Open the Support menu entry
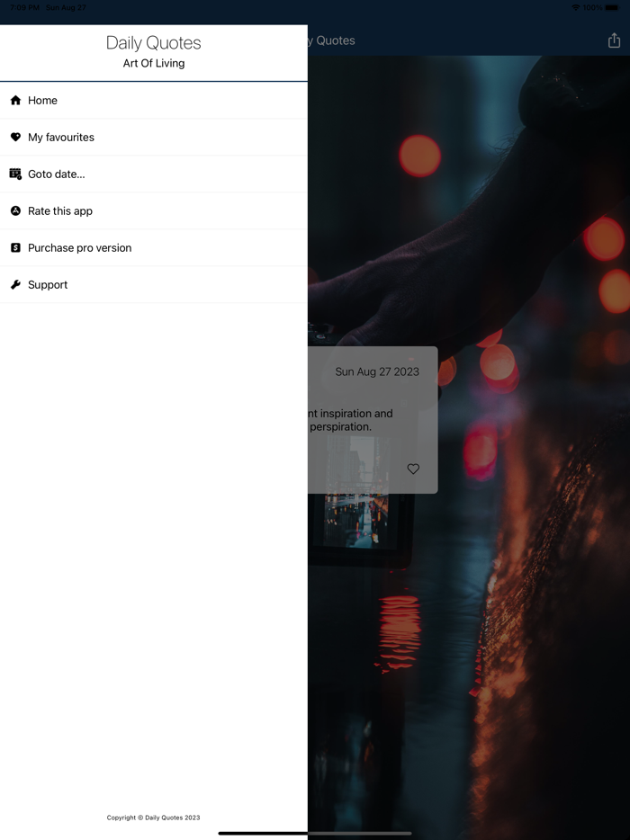Viewport: 630px width, 840px height. 154,284
